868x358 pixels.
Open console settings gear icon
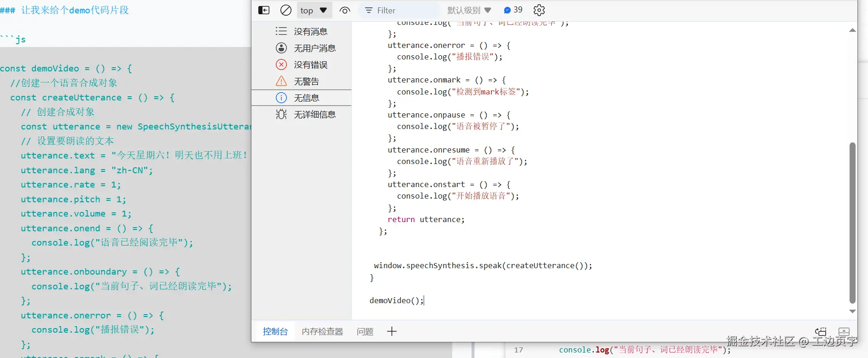click(539, 10)
